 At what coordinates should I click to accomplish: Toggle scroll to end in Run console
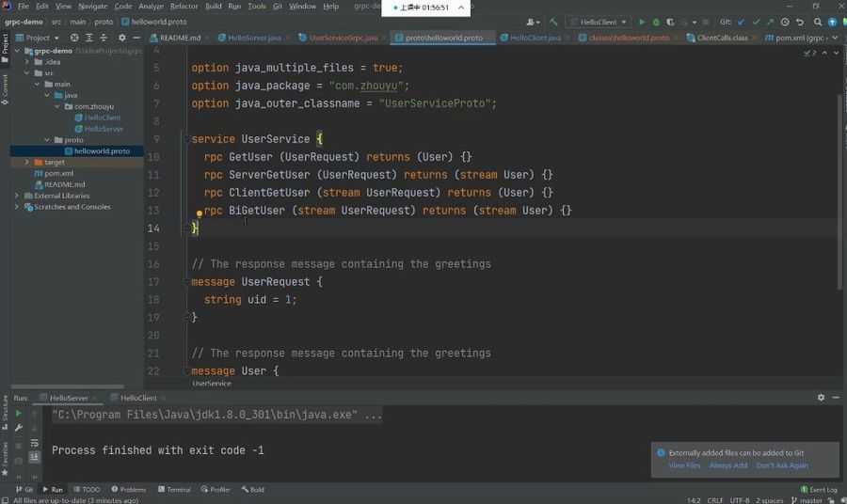(x=34, y=457)
